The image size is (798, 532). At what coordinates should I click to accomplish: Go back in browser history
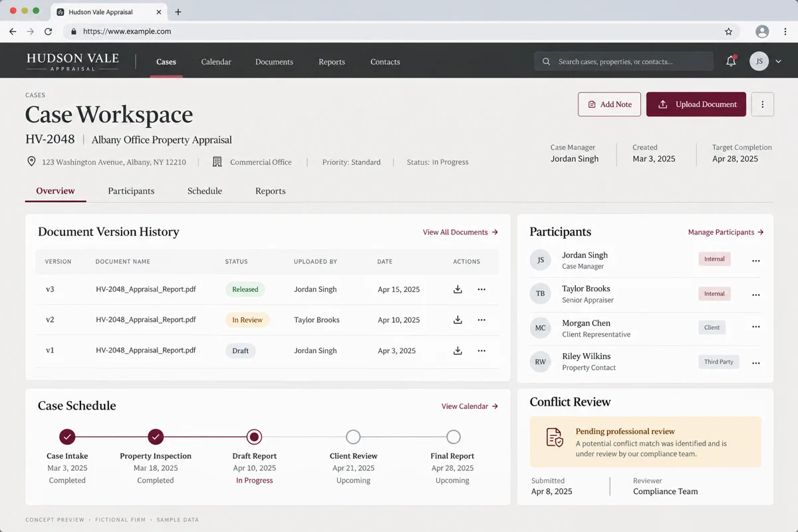[x=13, y=31]
